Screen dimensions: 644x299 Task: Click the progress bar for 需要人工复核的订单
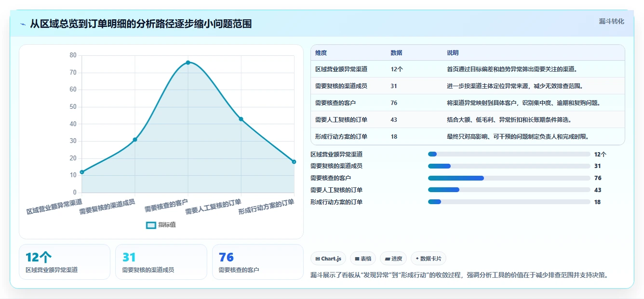click(x=509, y=190)
